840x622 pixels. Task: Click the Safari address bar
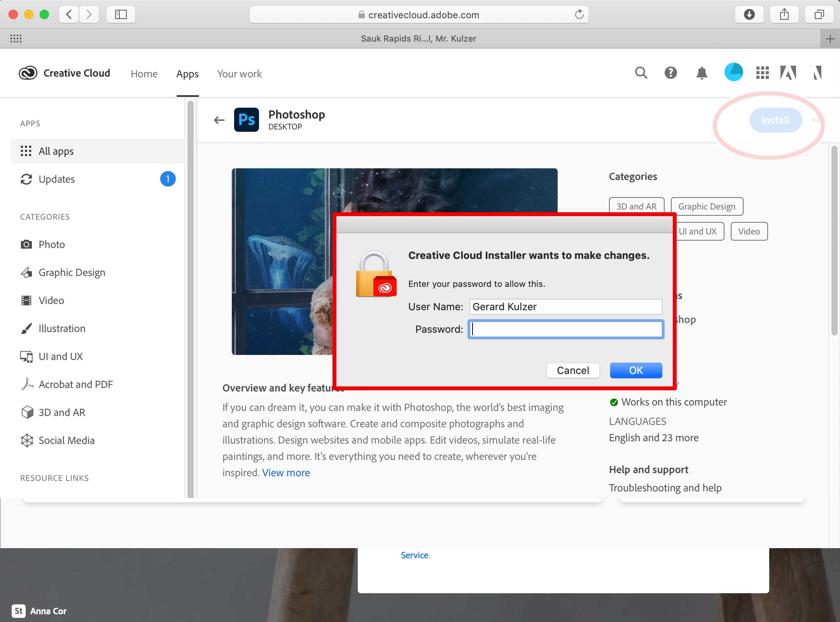pos(419,15)
